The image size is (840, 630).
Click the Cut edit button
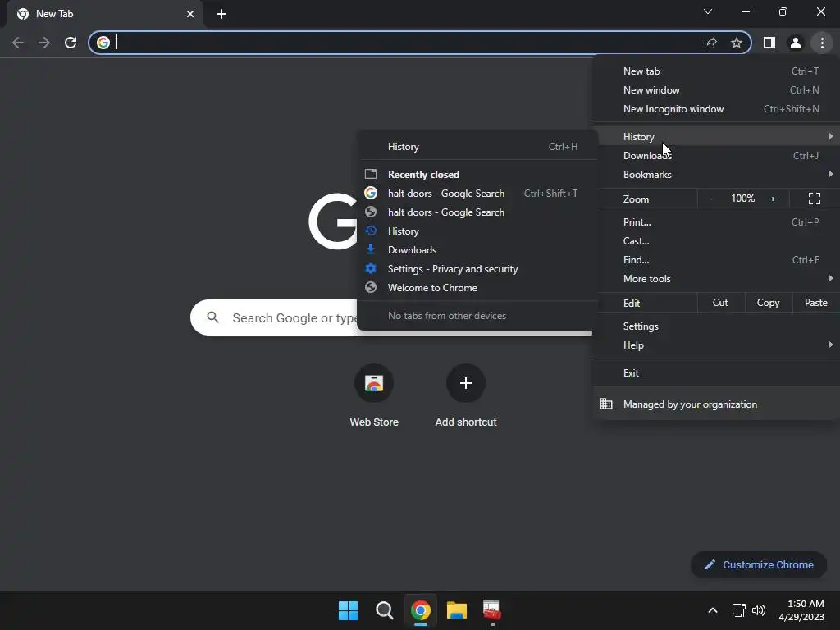(720, 303)
